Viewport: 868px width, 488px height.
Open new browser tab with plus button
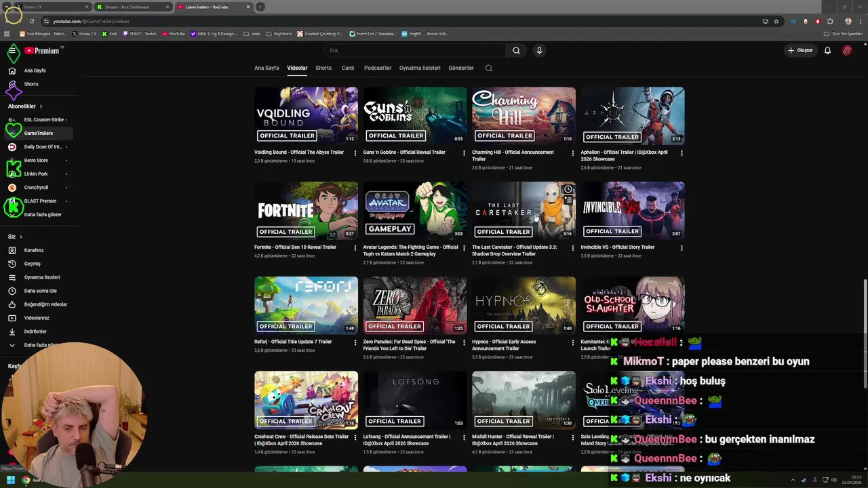click(260, 7)
